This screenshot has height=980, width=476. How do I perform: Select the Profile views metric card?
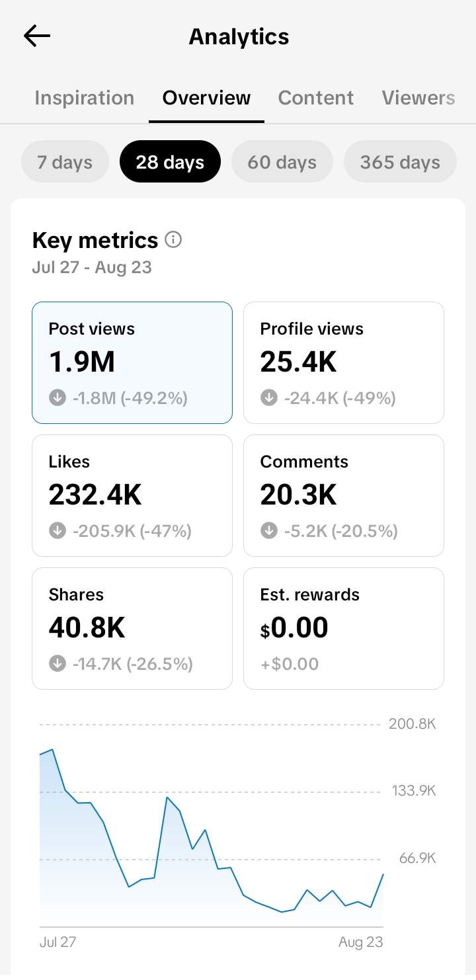pos(344,362)
